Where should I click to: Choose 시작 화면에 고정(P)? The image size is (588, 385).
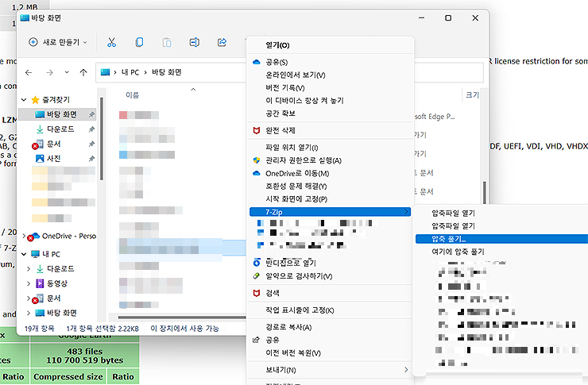330,199
